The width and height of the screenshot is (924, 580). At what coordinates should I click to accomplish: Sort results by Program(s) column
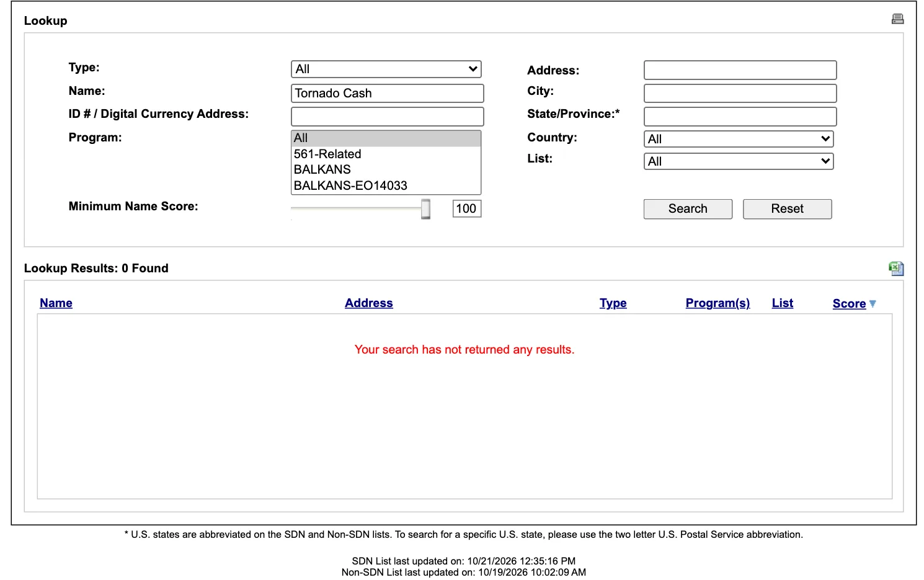[x=717, y=303]
